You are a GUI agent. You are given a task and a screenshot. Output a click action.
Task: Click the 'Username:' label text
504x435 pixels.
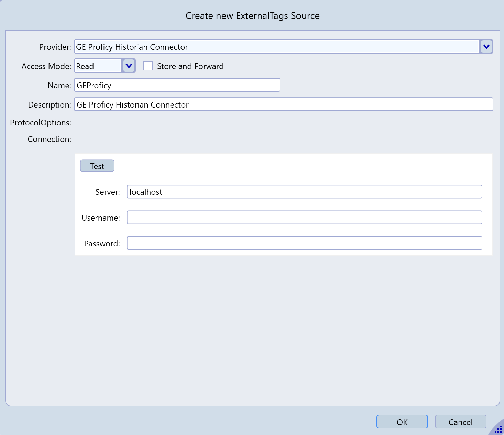coord(101,218)
